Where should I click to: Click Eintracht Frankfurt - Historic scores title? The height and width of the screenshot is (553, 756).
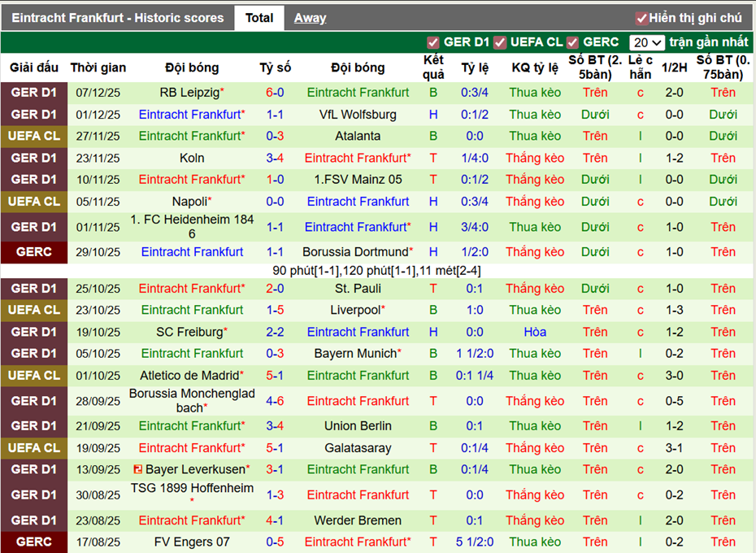[x=118, y=18]
